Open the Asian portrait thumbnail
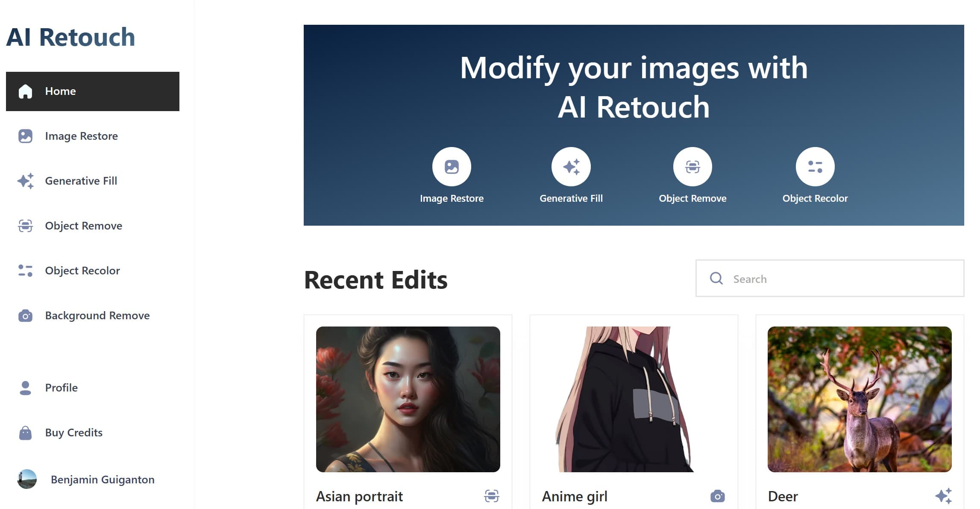 pyautogui.click(x=408, y=400)
